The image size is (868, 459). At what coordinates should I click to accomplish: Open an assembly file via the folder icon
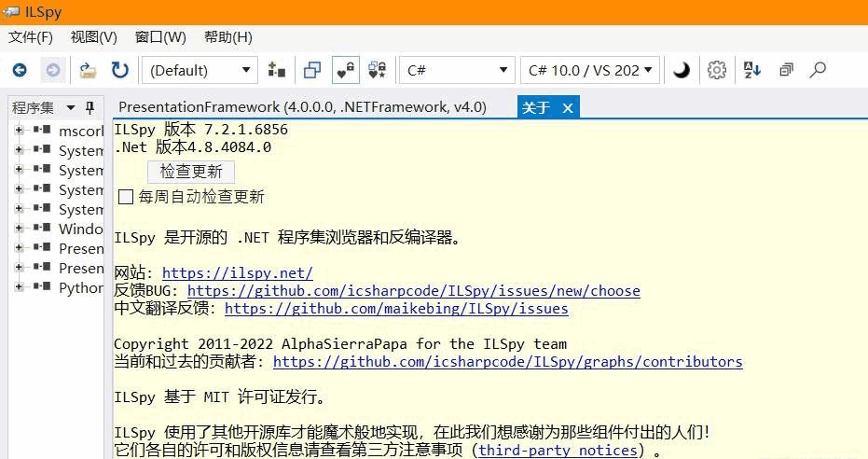(x=88, y=70)
